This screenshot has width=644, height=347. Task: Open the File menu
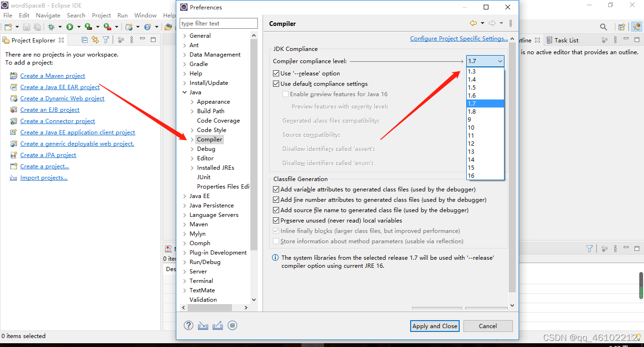pyautogui.click(x=8, y=15)
